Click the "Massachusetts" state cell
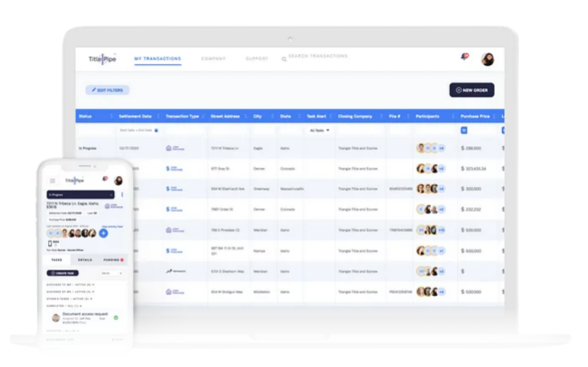The image size is (588, 367). 292,189
